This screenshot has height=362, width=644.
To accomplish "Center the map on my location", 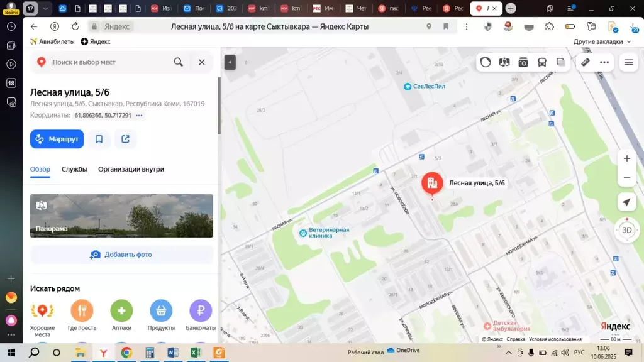I will 627,202.
